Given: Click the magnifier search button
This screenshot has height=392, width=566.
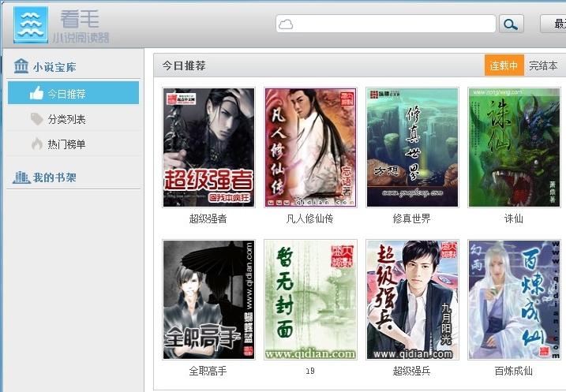Looking at the screenshot, I should [x=512, y=24].
